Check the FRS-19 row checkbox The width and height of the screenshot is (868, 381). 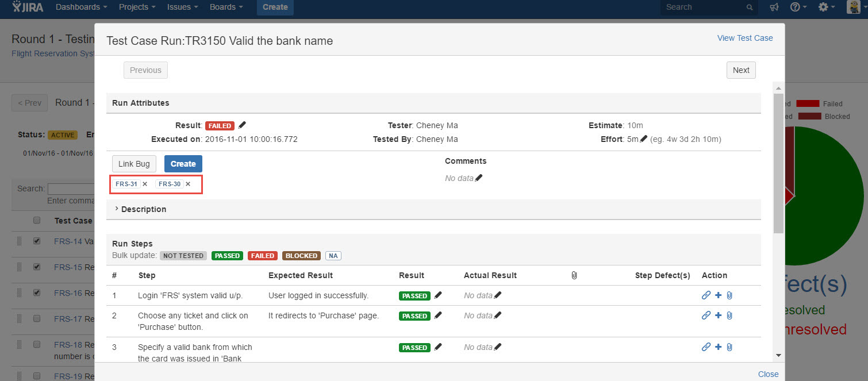[37, 375]
